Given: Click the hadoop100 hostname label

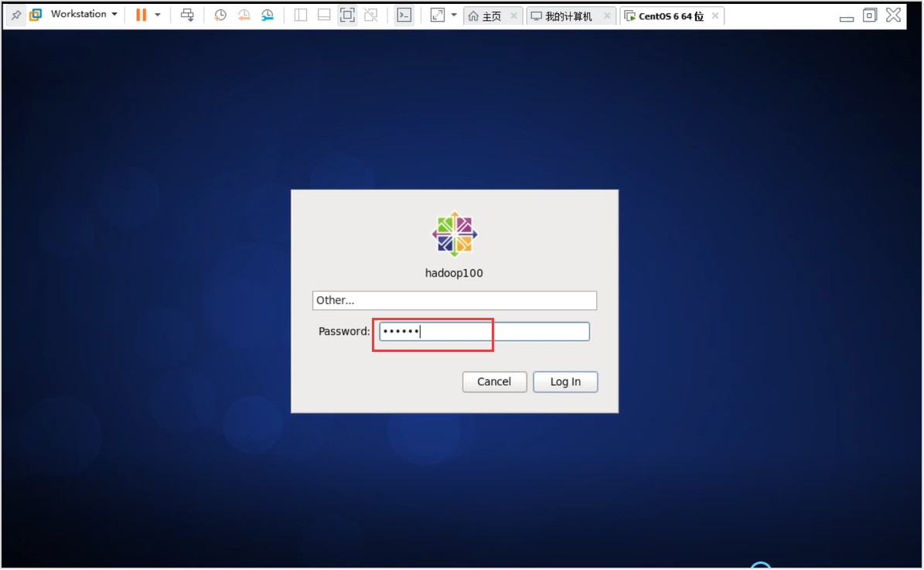Looking at the screenshot, I should click(454, 273).
